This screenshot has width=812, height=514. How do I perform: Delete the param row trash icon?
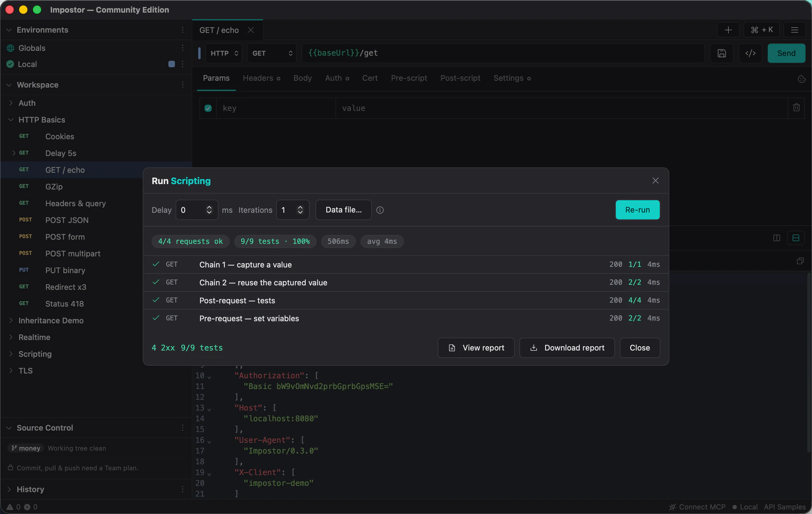[796, 108]
